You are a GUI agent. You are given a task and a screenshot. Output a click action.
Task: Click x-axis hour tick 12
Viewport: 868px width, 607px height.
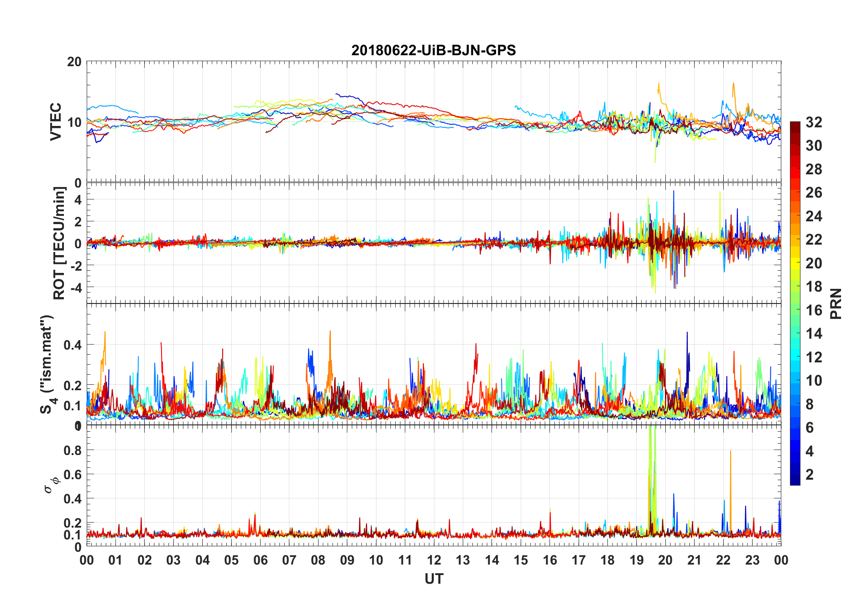[434, 560]
